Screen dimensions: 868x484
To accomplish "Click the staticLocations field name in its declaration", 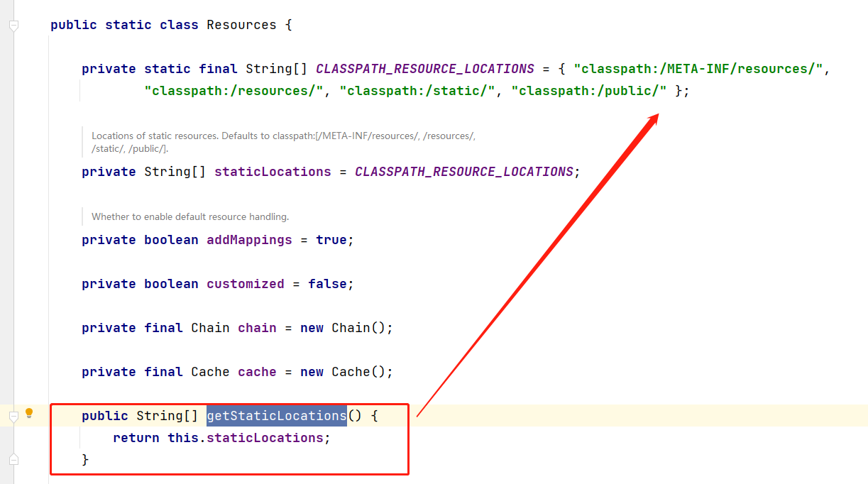I will [x=273, y=172].
